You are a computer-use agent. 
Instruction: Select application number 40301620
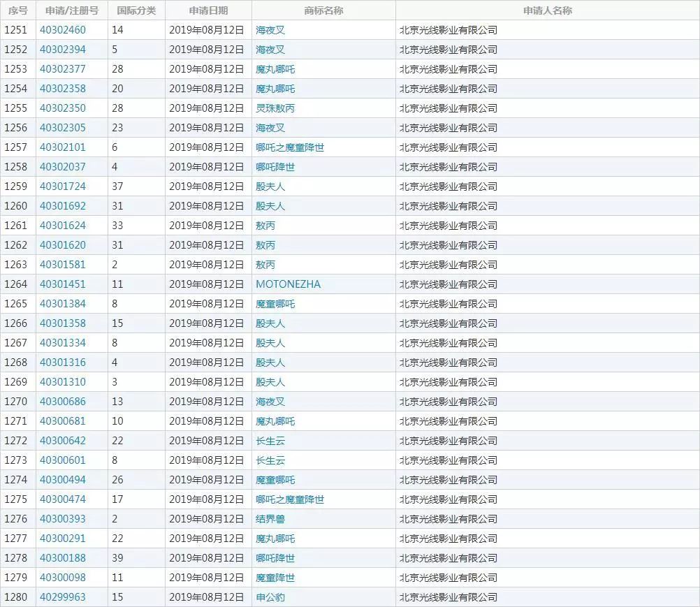62,245
